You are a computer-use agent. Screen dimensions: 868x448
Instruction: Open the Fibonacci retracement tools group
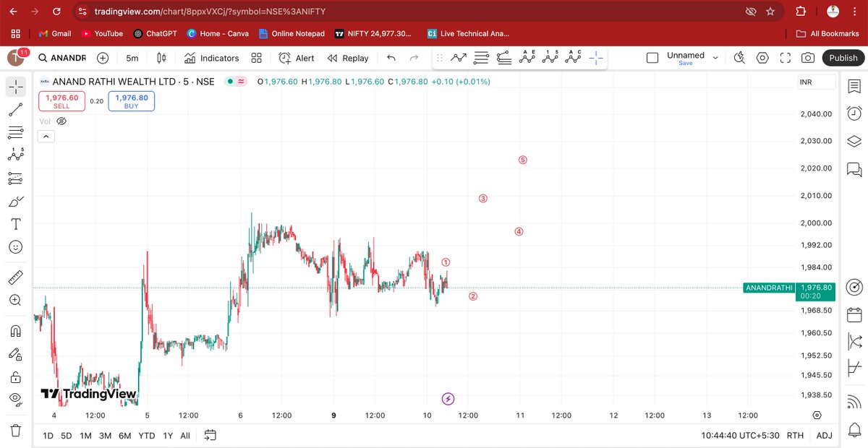point(16,132)
